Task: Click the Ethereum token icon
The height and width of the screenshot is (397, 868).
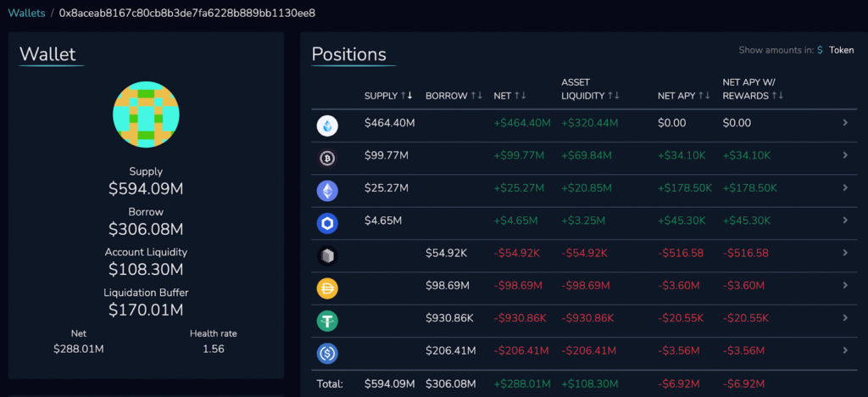Action: point(327,191)
